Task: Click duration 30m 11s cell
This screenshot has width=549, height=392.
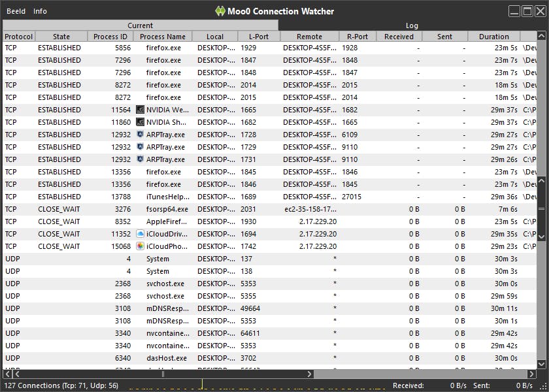Action: pos(504,308)
